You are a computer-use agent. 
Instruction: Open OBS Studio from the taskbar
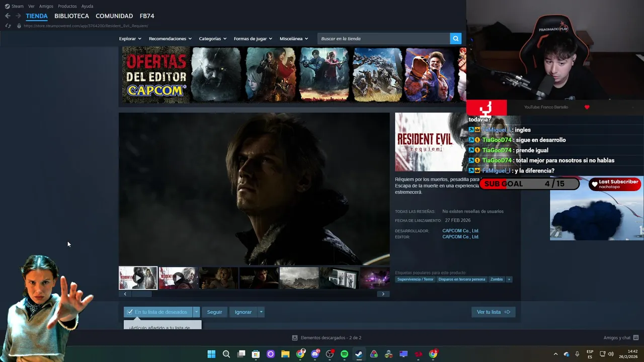[x=330, y=354]
